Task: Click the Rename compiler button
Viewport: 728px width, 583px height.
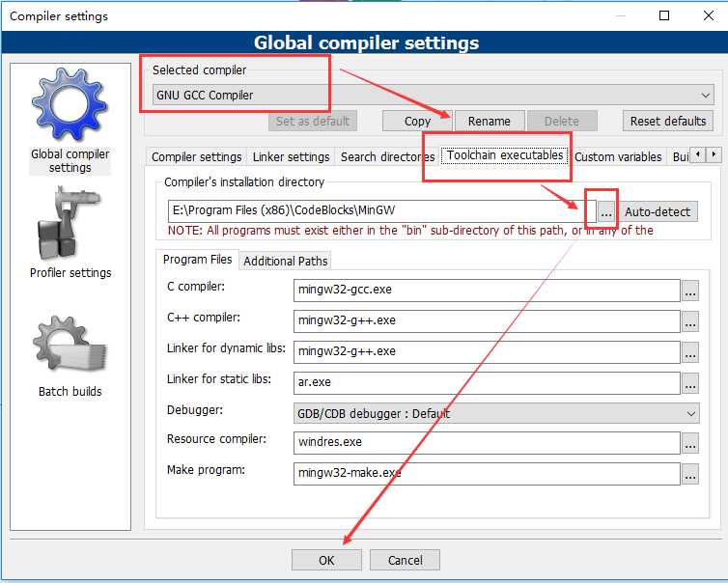Action: (x=490, y=122)
